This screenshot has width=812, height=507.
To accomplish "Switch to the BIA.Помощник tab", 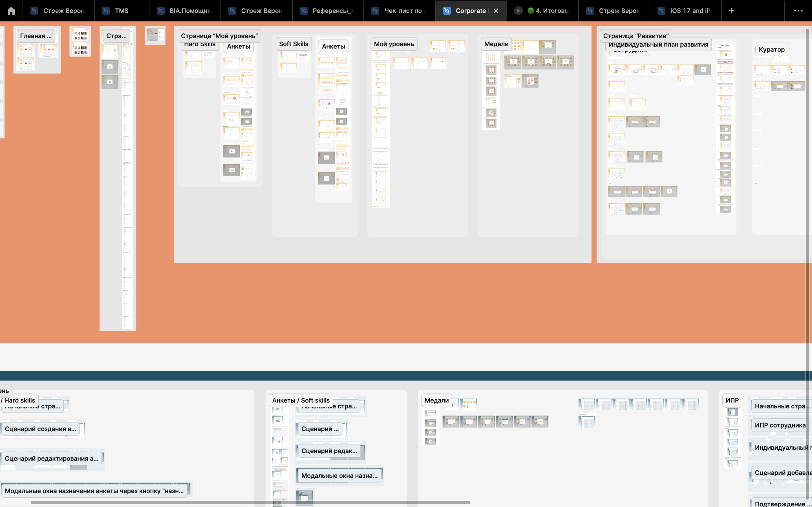I will pos(189,11).
